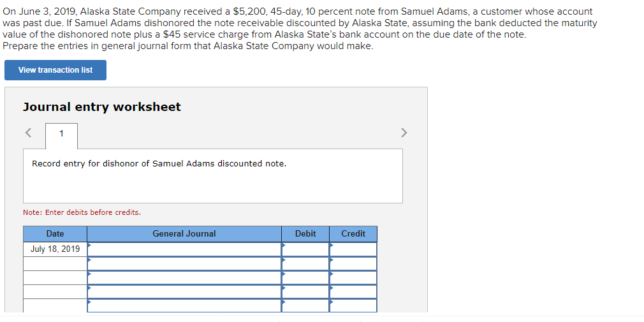The width and height of the screenshot is (644, 322).
Task: Open third row General Journal account dropdown
Action: (184, 277)
